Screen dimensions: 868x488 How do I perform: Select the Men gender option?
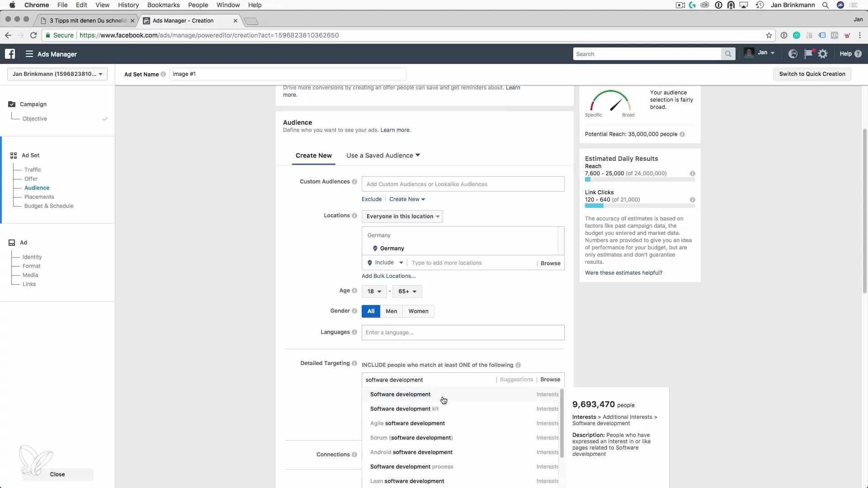(391, 311)
